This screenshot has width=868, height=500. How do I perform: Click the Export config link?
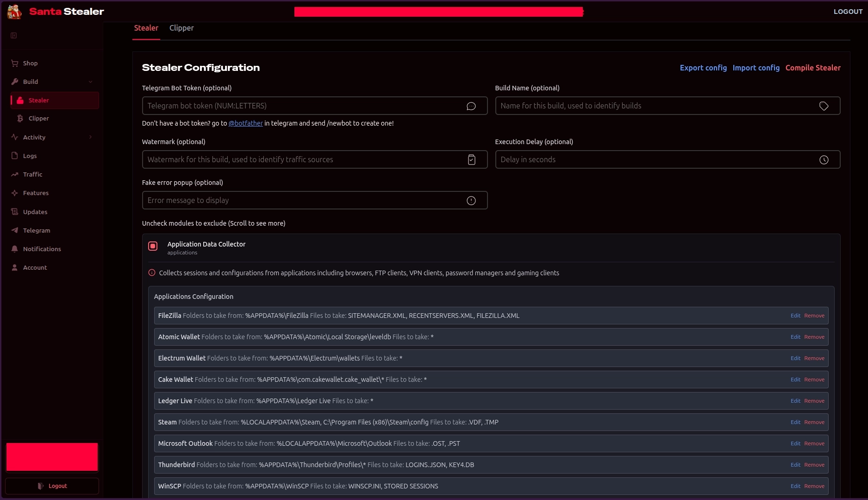[703, 68]
